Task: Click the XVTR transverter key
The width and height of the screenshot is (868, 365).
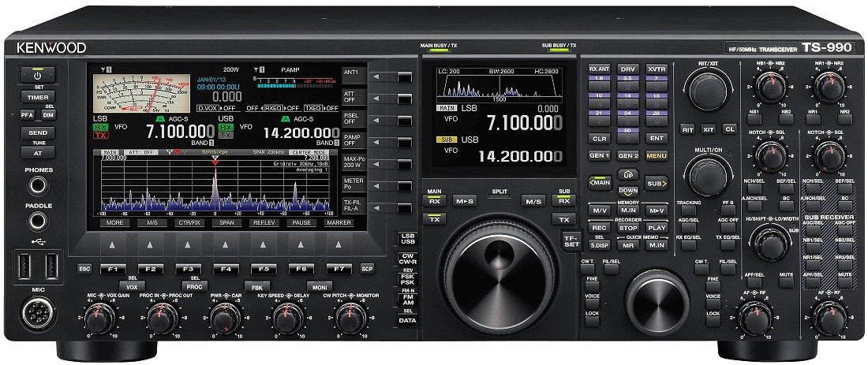Action: point(657,69)
